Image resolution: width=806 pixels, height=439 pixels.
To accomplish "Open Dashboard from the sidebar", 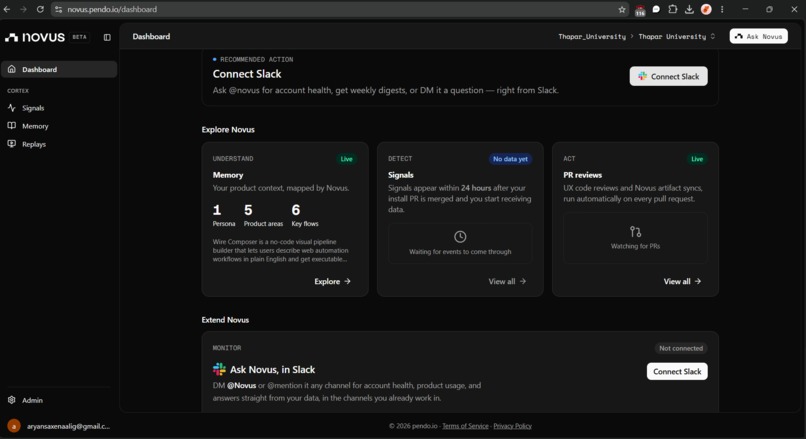I will point(59,69).
